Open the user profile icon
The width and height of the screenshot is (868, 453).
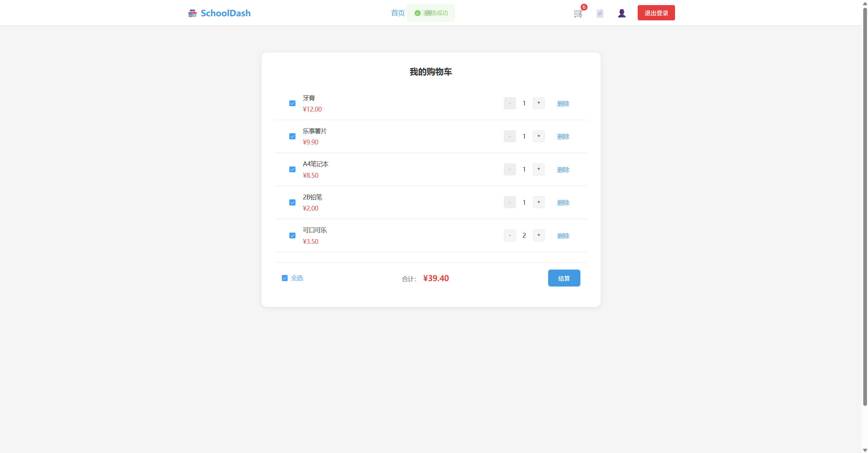tap(621, 13)
